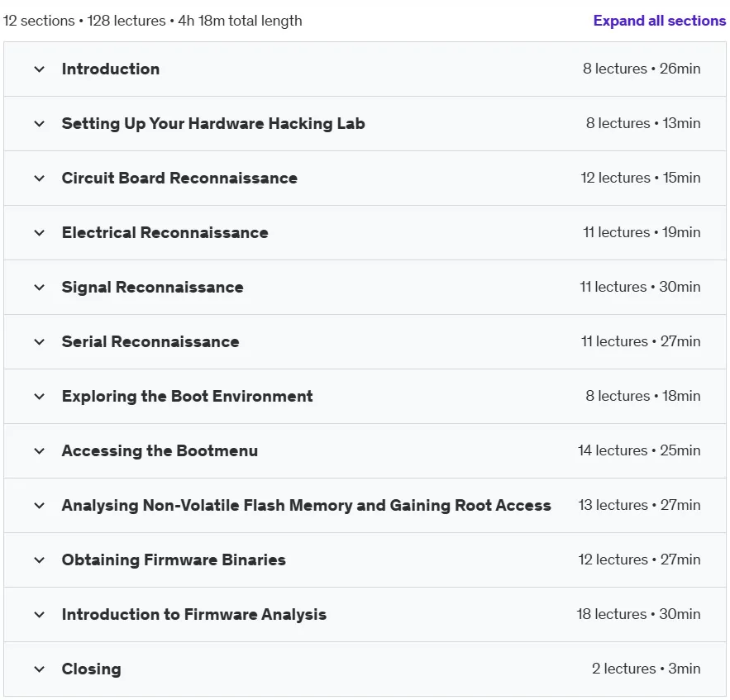The image size is (730, 700).
Task: Select Closing row's 2 lectures 3min text
Action: point(647,669)
